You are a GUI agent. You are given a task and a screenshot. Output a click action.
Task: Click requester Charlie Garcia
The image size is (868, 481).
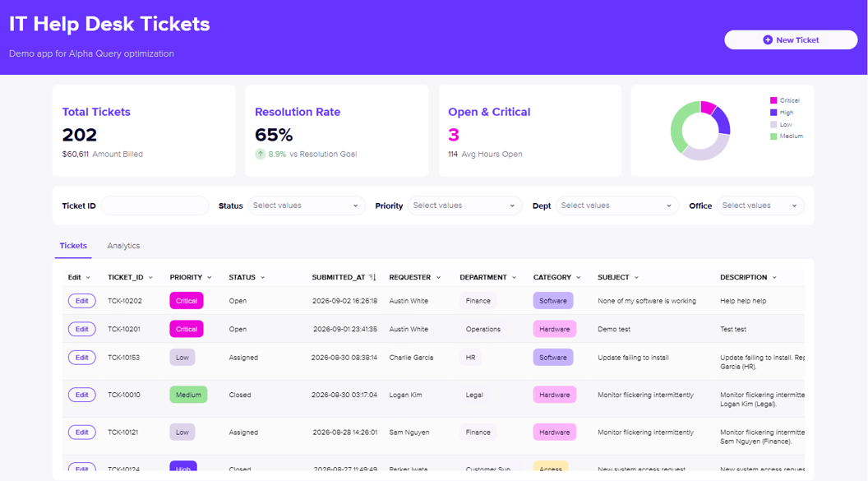411,358
